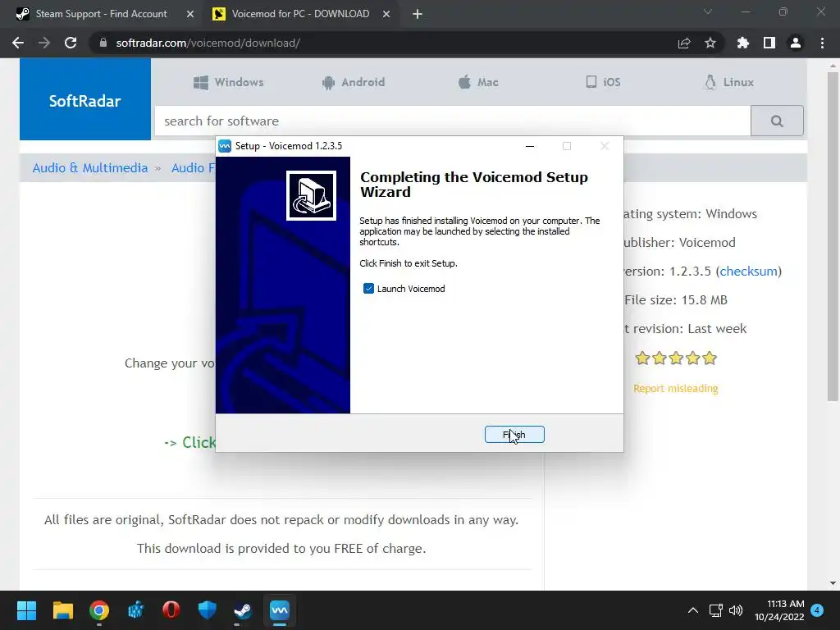Viewport: 840px width, 630px height.
Task: Switch to Steam Support - Find Account tab
Action: pyautogui.click(x=101, y=14)
